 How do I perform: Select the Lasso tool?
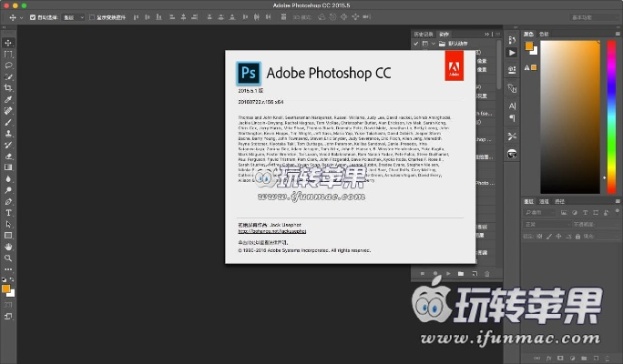[x=9, y=66]
